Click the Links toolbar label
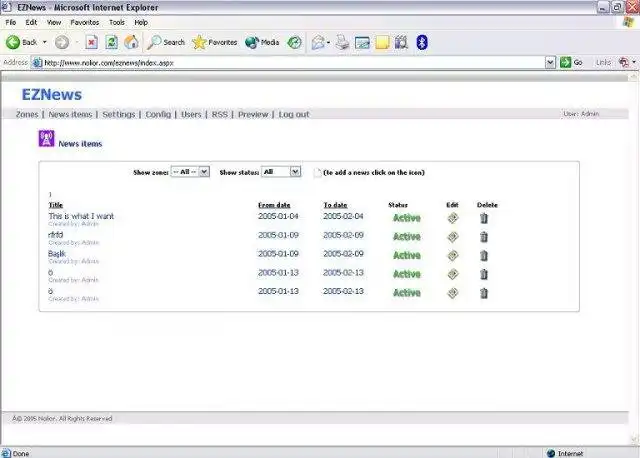640x458 pixels. point(603,62)
